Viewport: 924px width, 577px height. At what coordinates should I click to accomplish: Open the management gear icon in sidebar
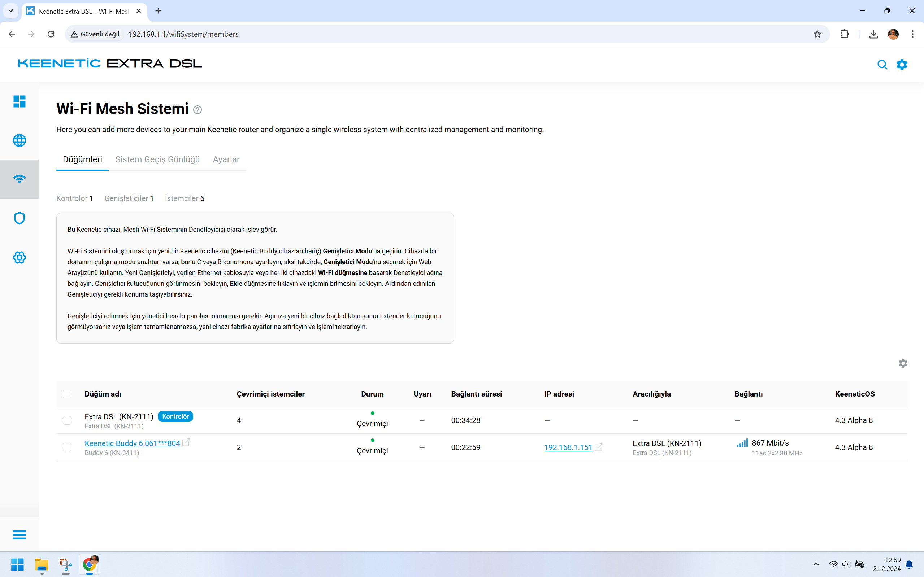click(x=19, y=258)
